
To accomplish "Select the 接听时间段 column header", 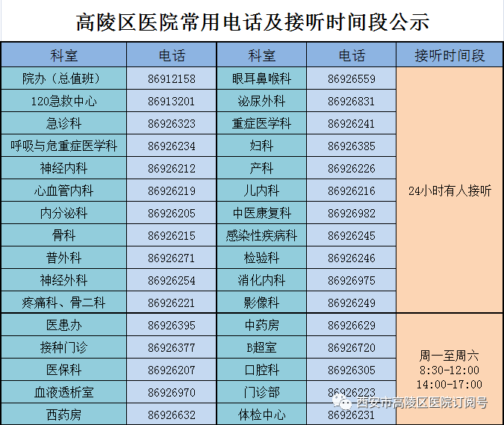I will coord(449,55).
